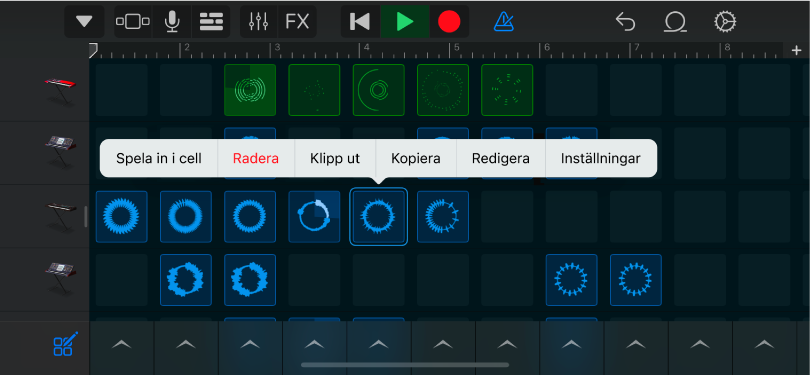Switch to the instrument browser view

(x=133, y=22)
